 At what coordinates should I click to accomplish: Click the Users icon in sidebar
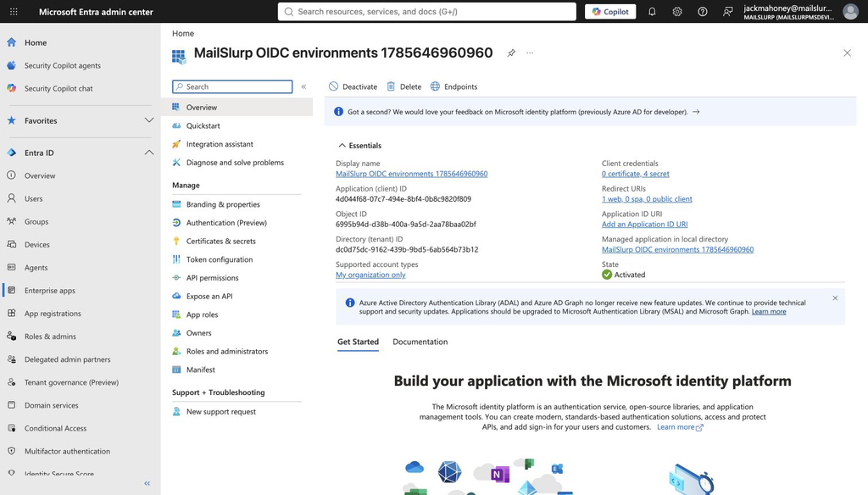12,198
